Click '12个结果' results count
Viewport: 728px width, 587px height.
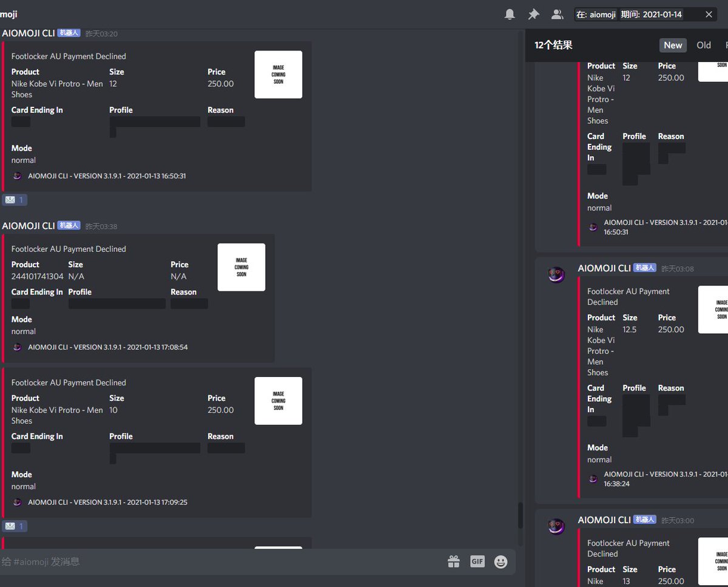click(553, 46)
